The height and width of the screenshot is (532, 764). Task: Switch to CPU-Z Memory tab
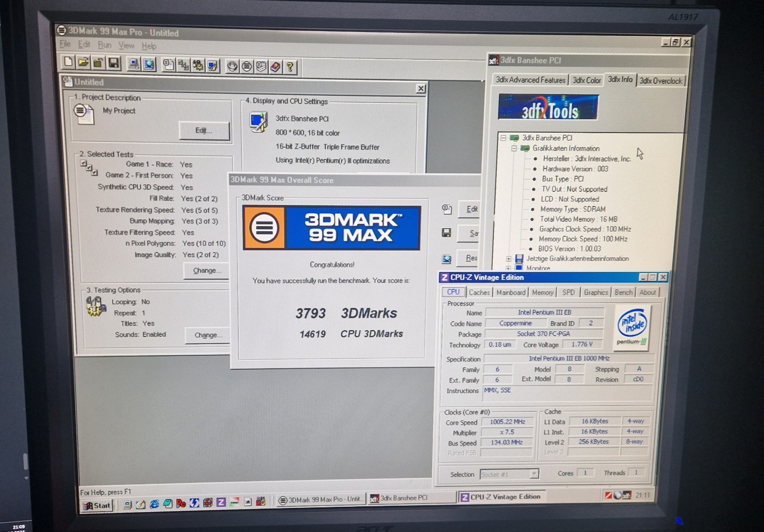[x=543, y=292]
